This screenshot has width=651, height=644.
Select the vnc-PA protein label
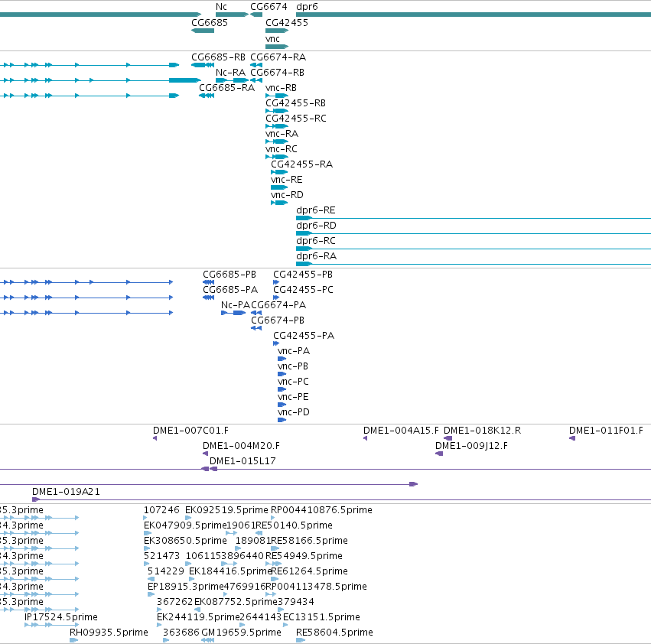294,351
